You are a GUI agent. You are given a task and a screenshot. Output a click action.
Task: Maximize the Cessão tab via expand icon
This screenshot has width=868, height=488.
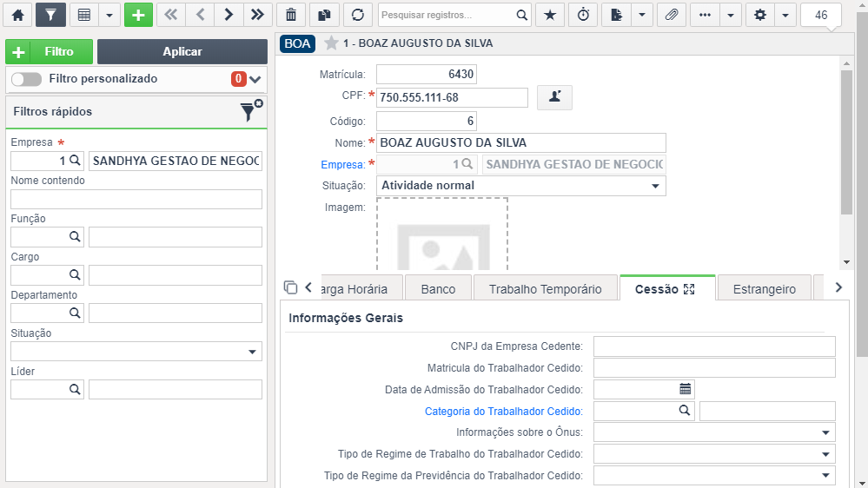coord(689,289)
